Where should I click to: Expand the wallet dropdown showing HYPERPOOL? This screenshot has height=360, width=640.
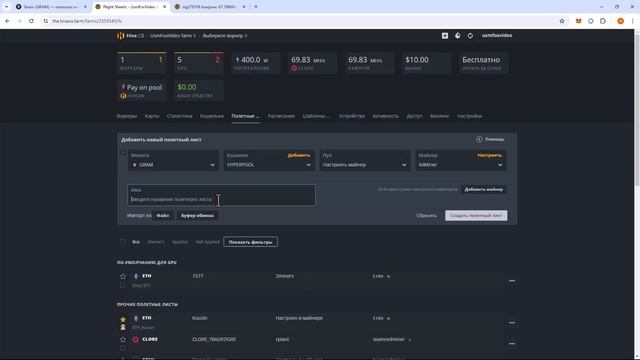click(269, 160)
